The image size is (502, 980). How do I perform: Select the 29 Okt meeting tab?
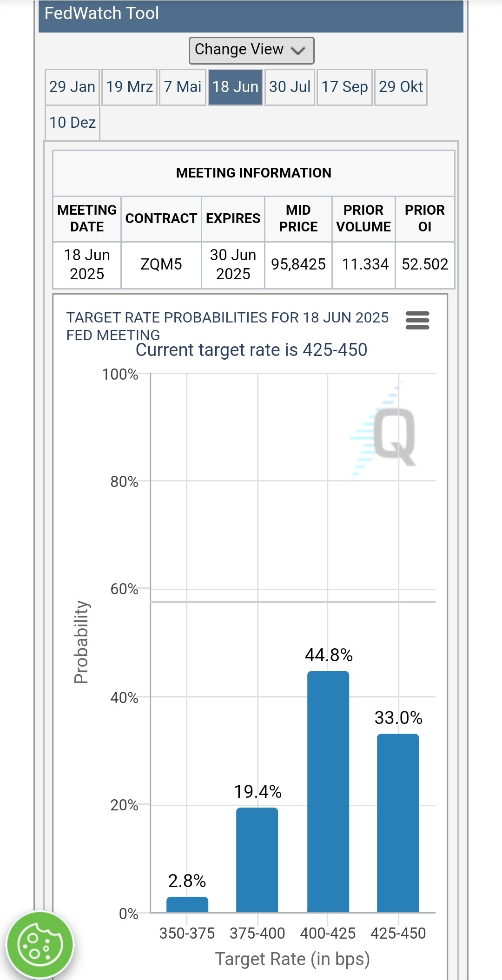click(401, 87)
